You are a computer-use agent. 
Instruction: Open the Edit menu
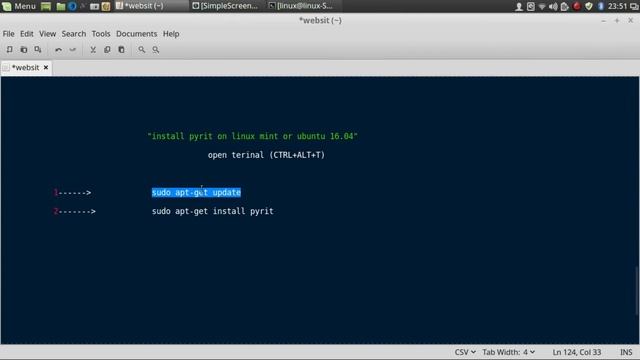(27, 34)
